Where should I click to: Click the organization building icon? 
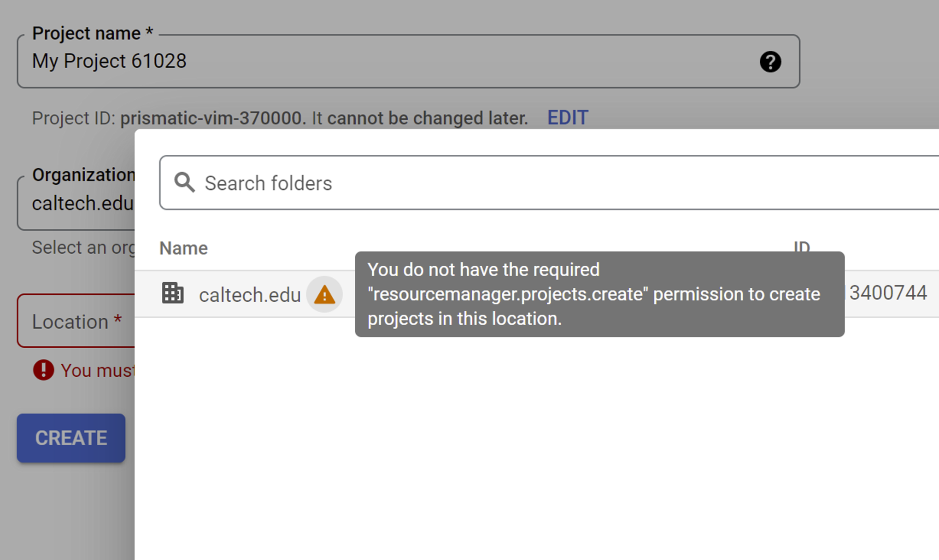point(173,293)
